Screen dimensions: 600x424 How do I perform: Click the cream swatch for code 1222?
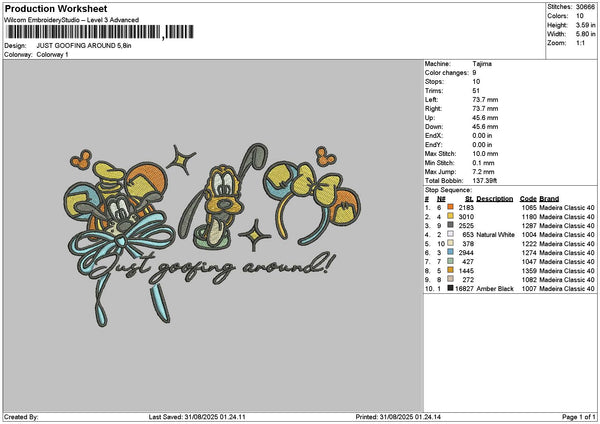pyautogui.click(x=450, y=243)
